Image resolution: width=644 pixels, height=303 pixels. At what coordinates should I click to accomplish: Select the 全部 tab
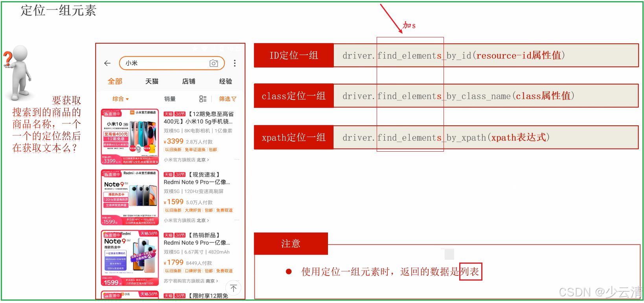tap(115, 81)
